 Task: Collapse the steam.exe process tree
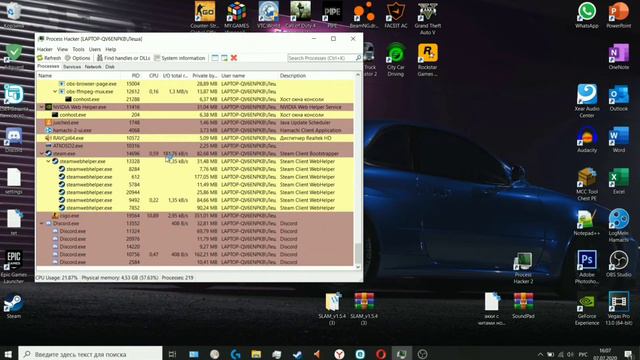click(x=42, y=153)
